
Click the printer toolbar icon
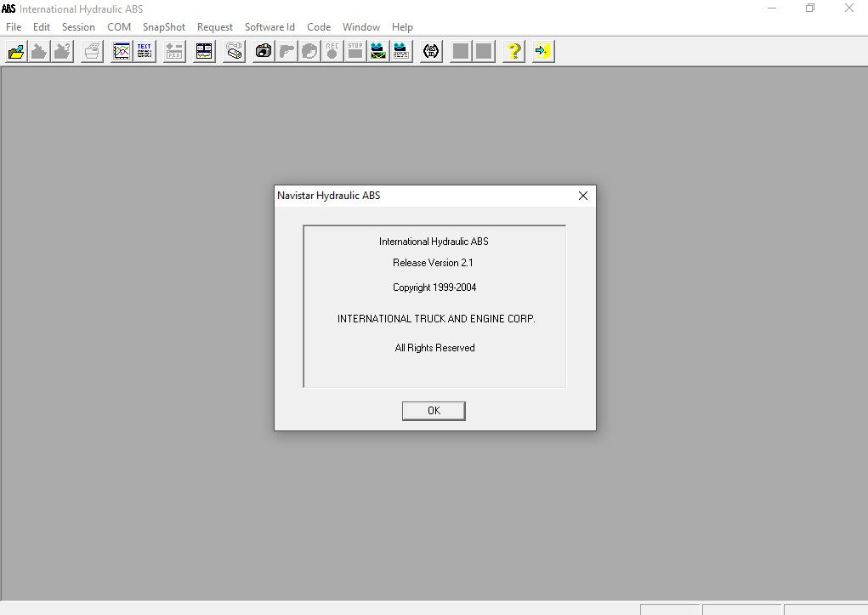(92, 52)
